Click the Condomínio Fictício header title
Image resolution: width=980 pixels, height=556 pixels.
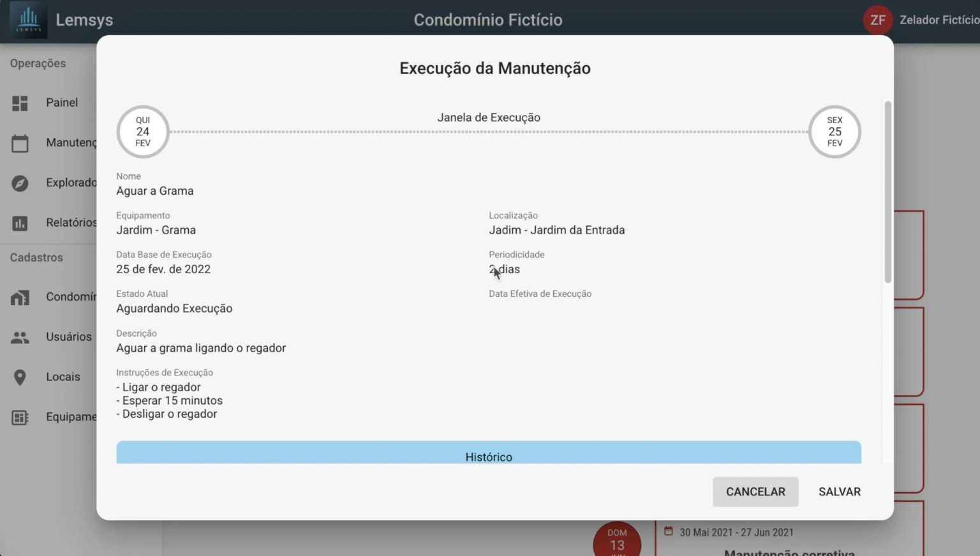point(488,20)
